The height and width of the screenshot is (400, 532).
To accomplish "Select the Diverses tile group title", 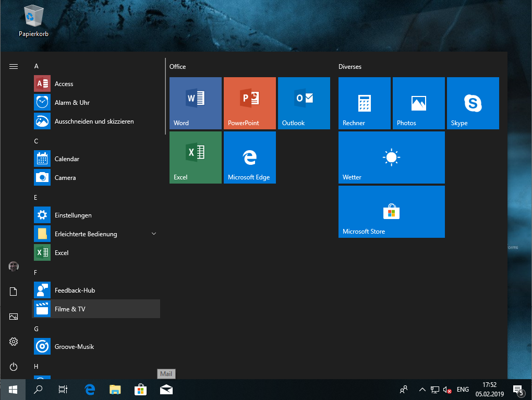I will (x=350, y=67).
